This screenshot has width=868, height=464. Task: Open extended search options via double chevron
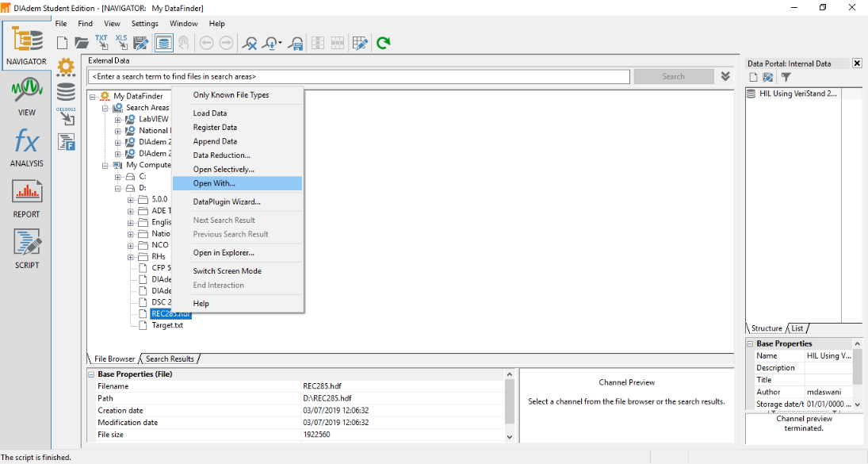point(725,76)
